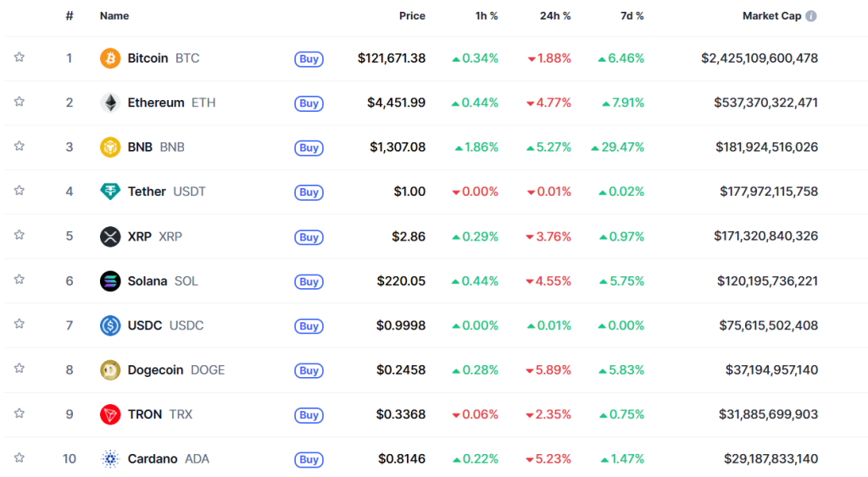Sort by Name column header
This screenshot has height=477, width=868.
(113, 16)
